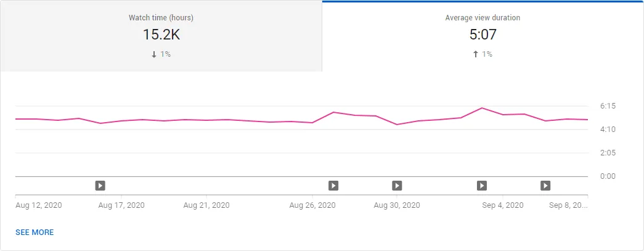Open the video marker above Aug 30, 2020
This screenshot has width=644, height=251.
(397, 186)
